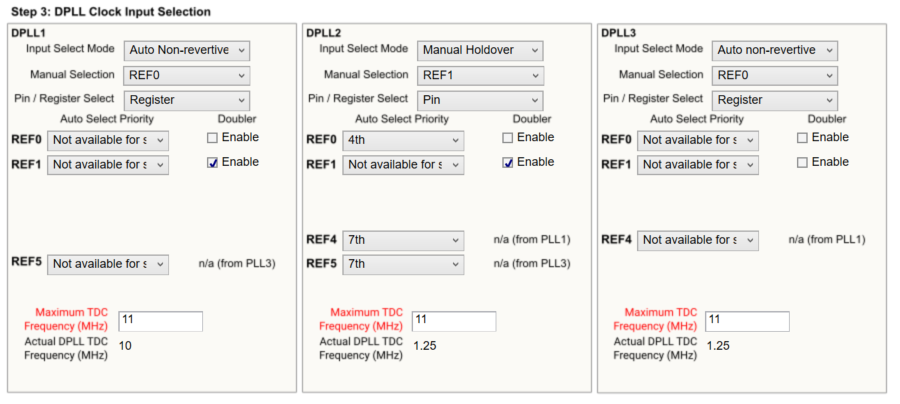Disable the DPLL2 REF1 doubler checkbox
Viewport: 900px width, 404px height.
[x=508, y=162]
